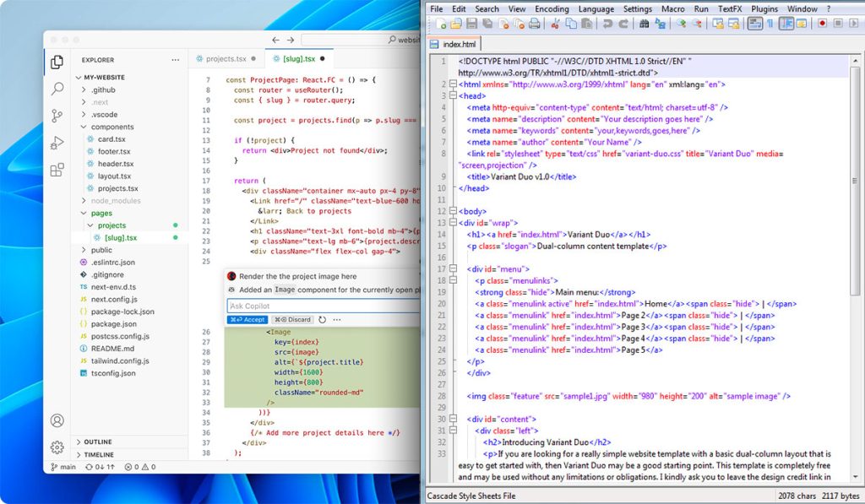Expand the TIMELINE section

point(129,454)
